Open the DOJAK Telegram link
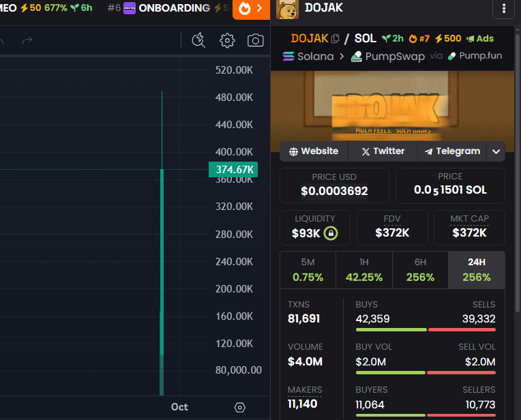Screen dimensions: 521x420 (x=452, y=151)
